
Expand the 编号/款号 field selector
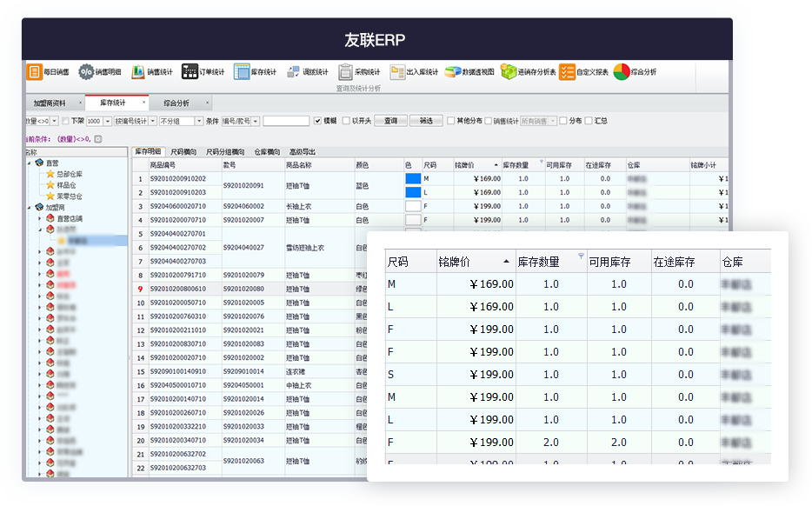coord(255,122)
